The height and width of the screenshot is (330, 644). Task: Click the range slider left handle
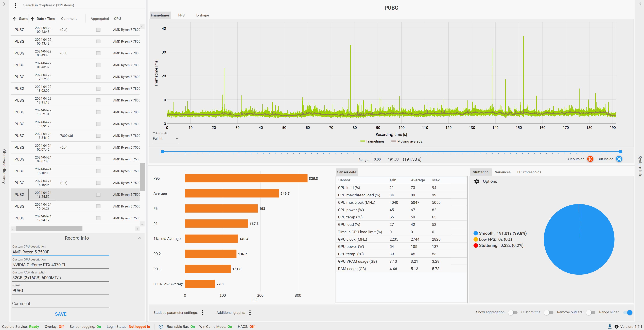163,151
